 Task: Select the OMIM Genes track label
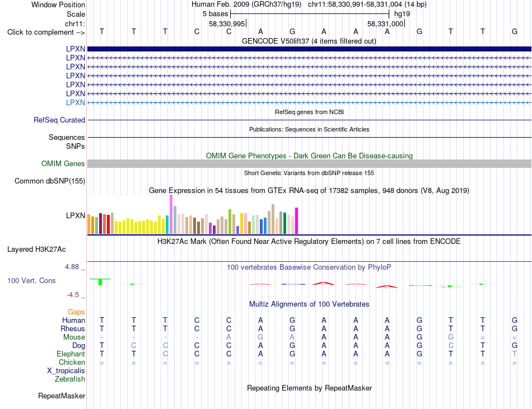pos(63,164)
